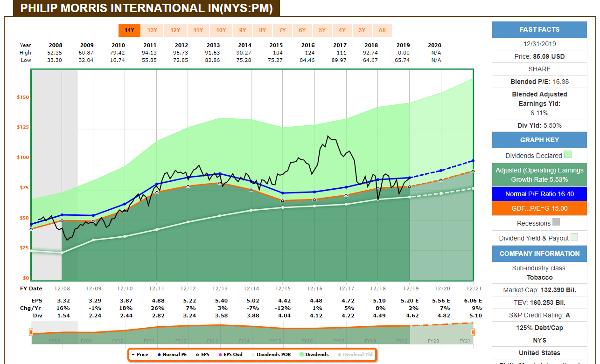Click the $150 y-axis label
Viewport: 600px width, 364px height.
(x=23, y=97)
